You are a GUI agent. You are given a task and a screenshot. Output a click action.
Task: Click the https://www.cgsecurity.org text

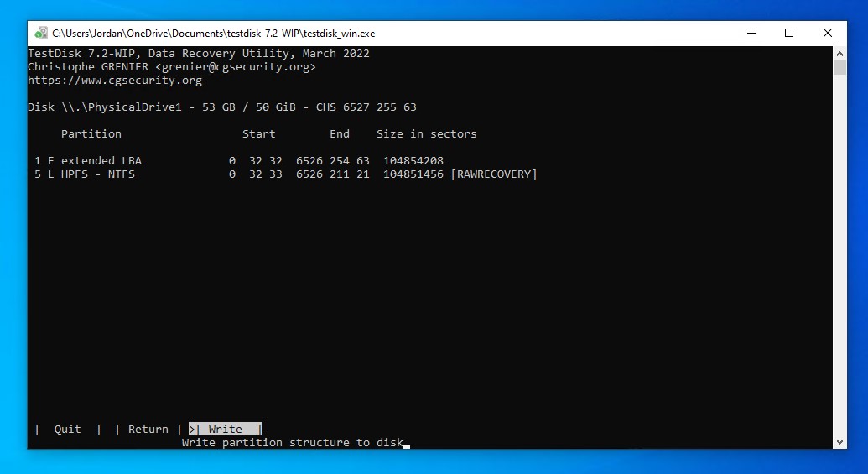pos(115,81)
